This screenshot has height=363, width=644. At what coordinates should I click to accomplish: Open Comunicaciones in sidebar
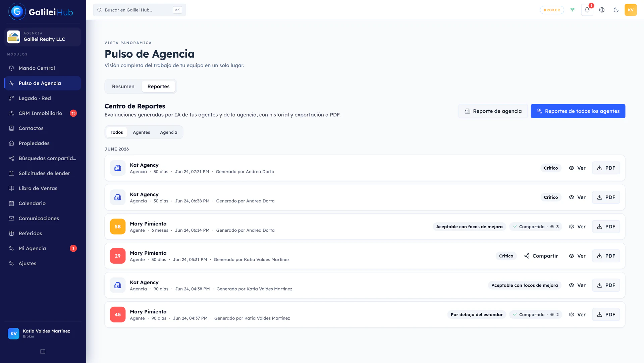tap(43, 218)
